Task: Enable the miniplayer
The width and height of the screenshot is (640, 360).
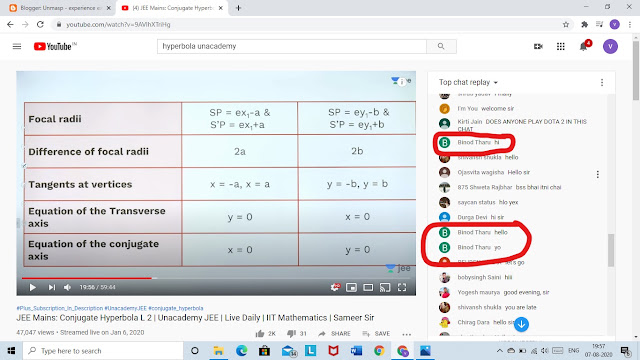Action: tap(351, 287)
